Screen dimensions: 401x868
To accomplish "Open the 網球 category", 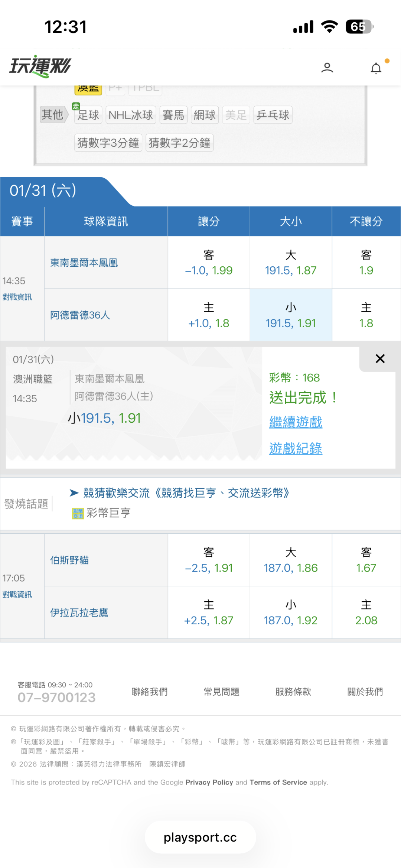I will [x=205, y=115].
